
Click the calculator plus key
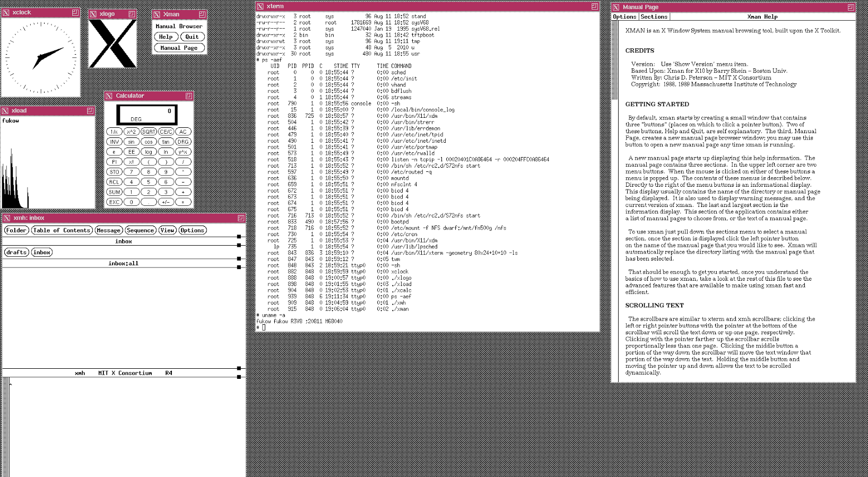(183, 192)
